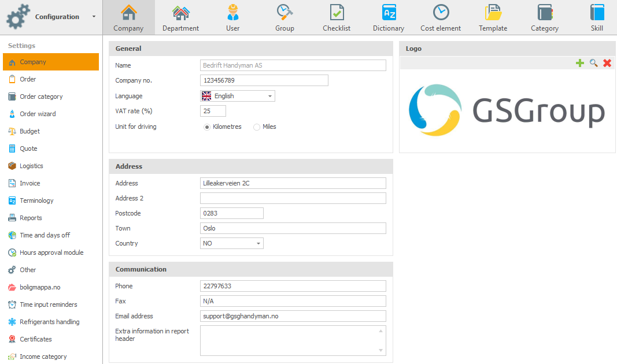Click the Company no. field
This screenshot has width=617, height=364.
[x=264, y=80]
